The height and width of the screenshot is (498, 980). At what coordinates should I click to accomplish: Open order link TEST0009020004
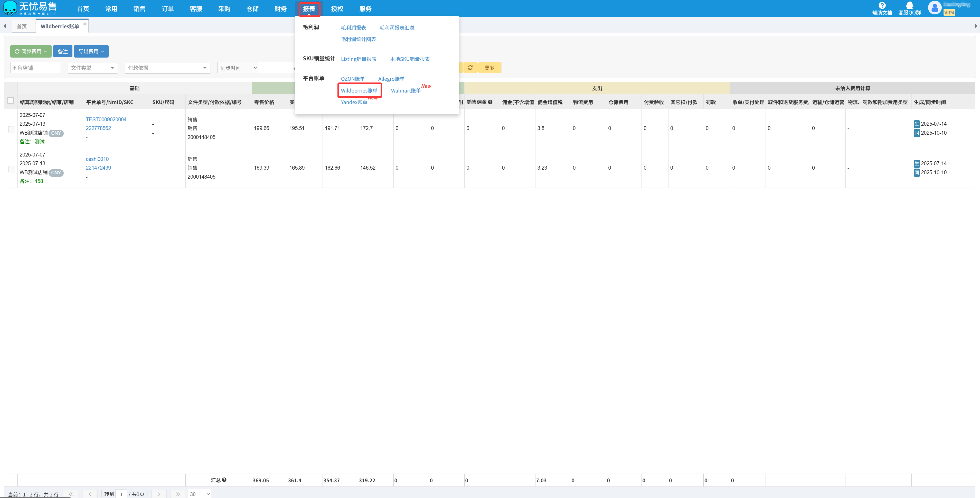(x=106, y=119)
